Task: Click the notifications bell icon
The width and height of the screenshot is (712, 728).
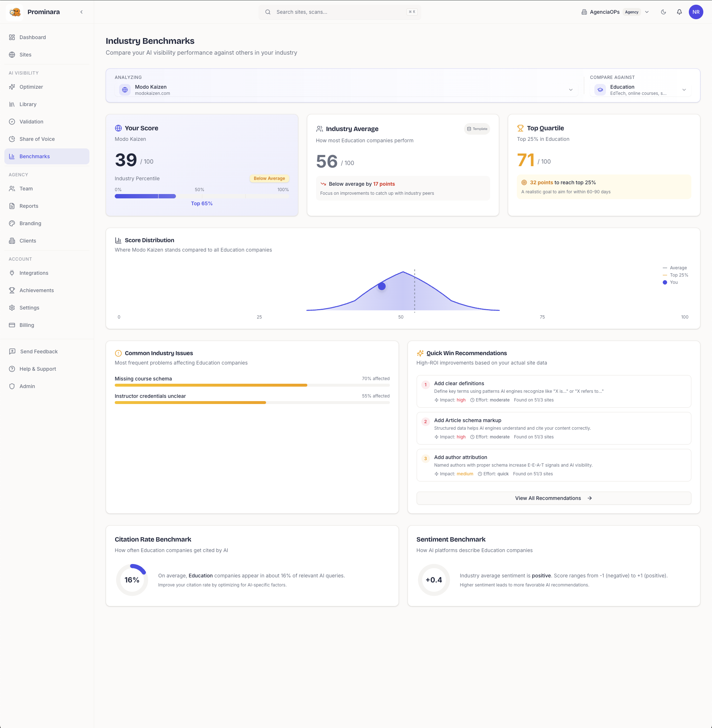Action: (679, 12)
